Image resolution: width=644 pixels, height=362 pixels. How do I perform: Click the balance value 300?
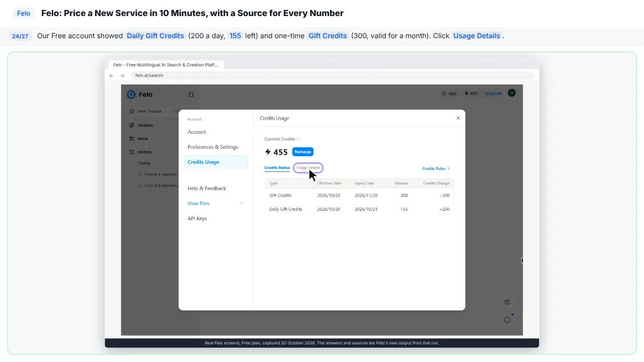(x=404, y=196)
